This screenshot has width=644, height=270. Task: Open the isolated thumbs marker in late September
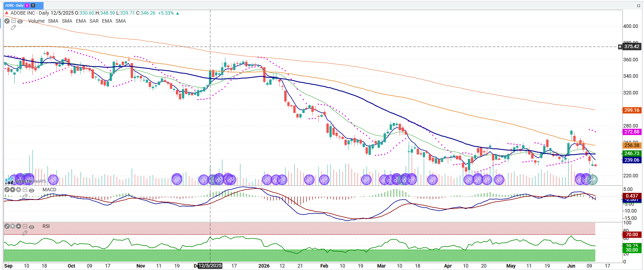point(53,179)
